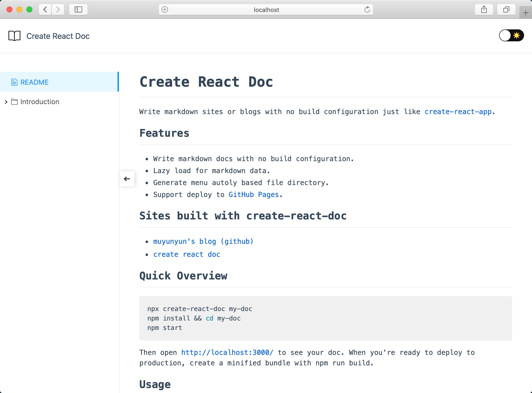Viewport: 532px width, 393px height.
Task: Click the README document icon
Action: 14,82
